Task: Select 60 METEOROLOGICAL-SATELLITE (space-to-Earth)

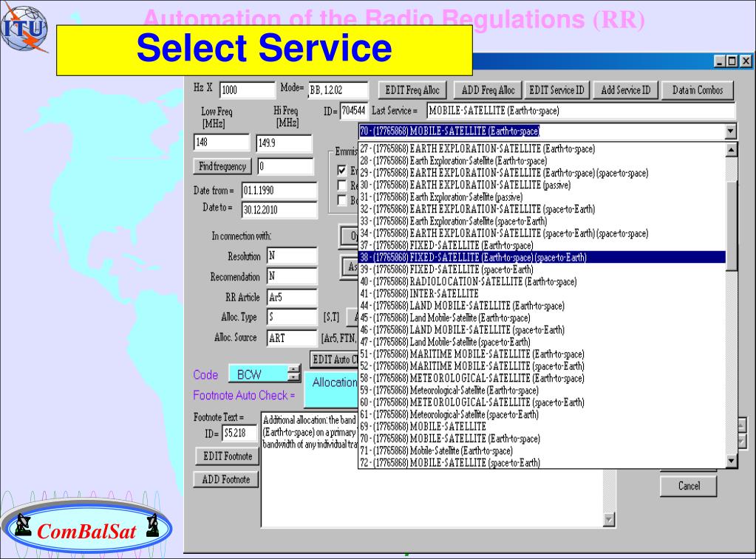Action: (x=542, y=402)
